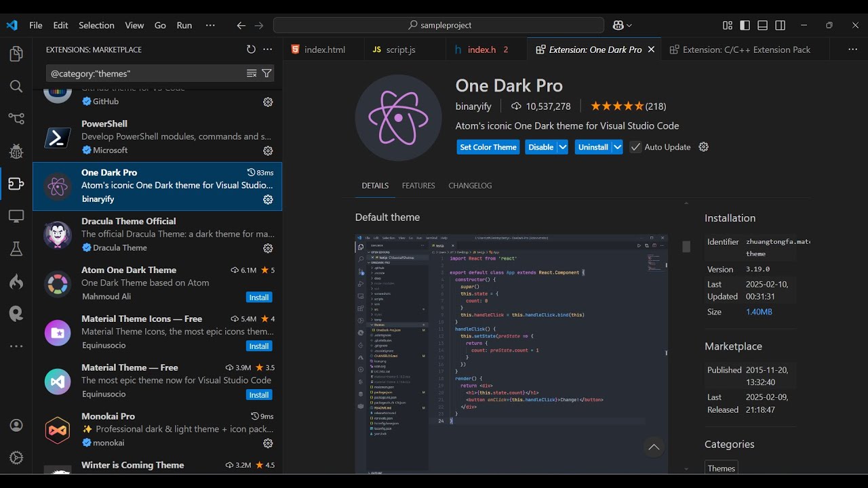Open the menu bar overflow ellipsis

[210, 25]
